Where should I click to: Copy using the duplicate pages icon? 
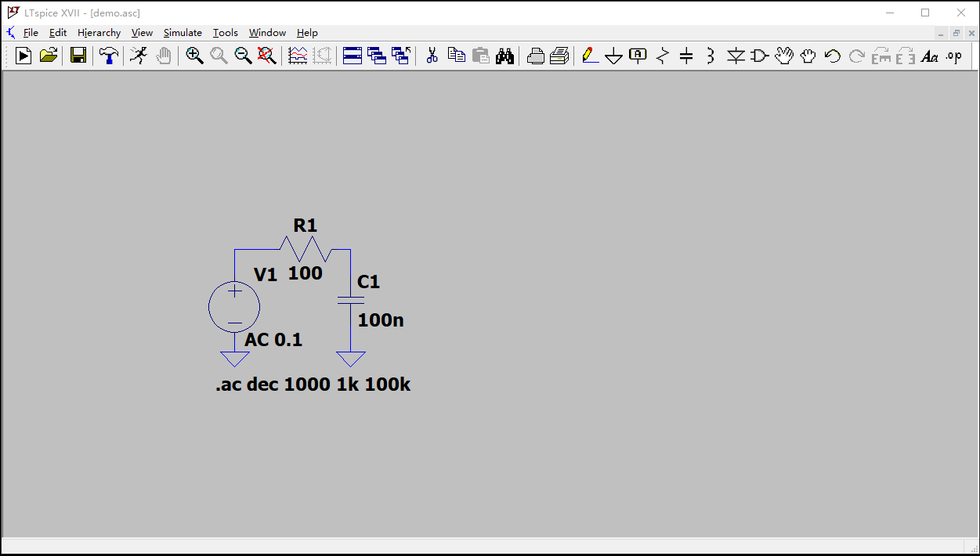[456, 56]
